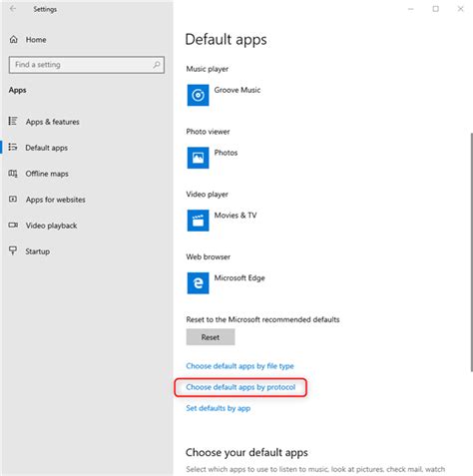
Task: Minimize the Settings window
Action: pyautogui.click(x=411, y=9)
